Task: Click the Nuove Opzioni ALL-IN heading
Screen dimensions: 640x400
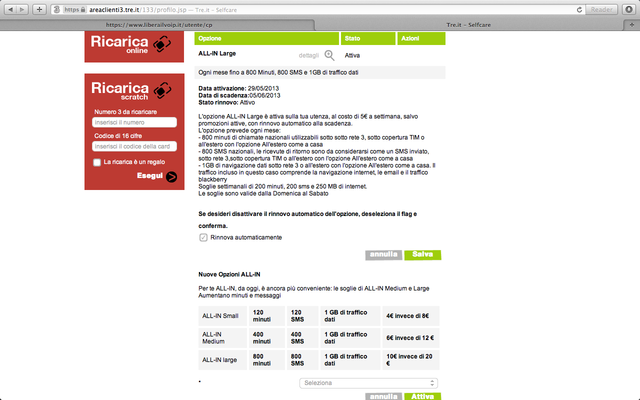Action: coord(229,275)
